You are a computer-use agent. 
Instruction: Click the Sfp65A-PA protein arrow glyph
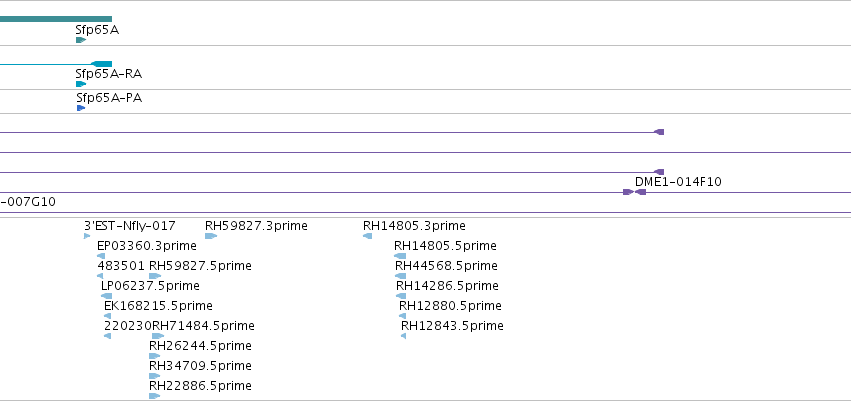click(x=81, y=108)
